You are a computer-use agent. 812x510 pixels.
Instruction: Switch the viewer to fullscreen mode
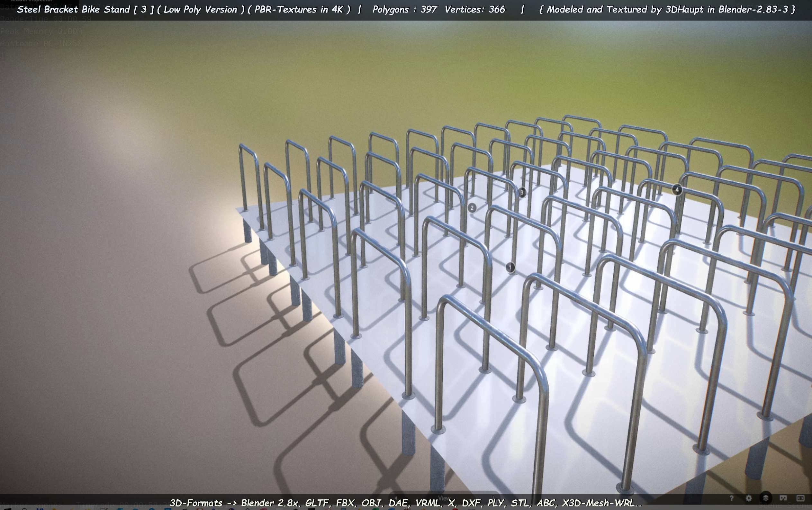click(x=800, y=498)
